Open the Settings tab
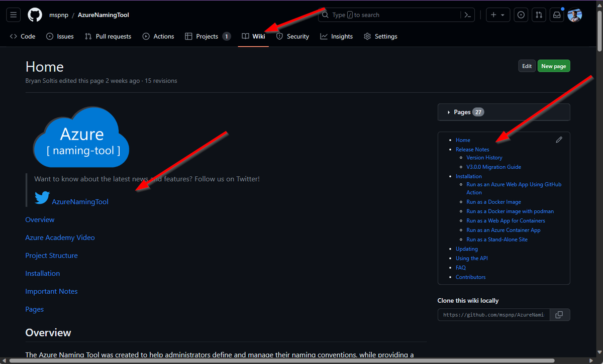Viewport: 603px width, 364px height. click(x=380, y=37)
